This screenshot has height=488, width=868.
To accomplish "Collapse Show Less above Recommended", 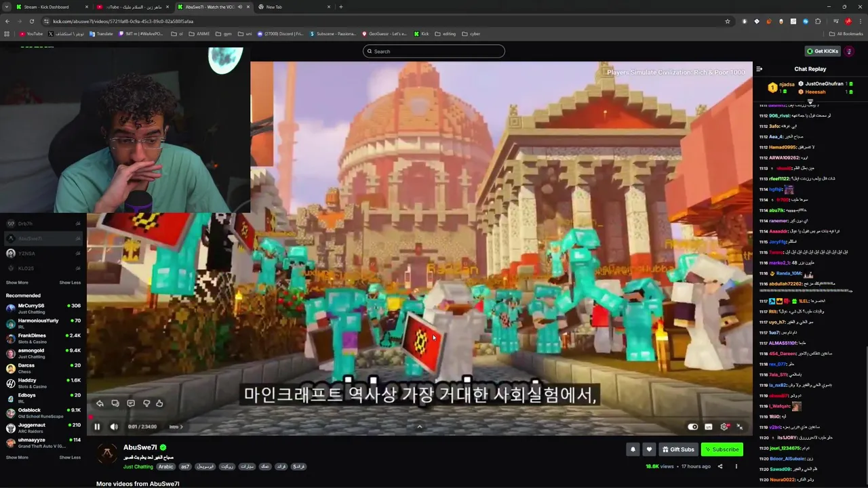I will (x=70, y=283).
